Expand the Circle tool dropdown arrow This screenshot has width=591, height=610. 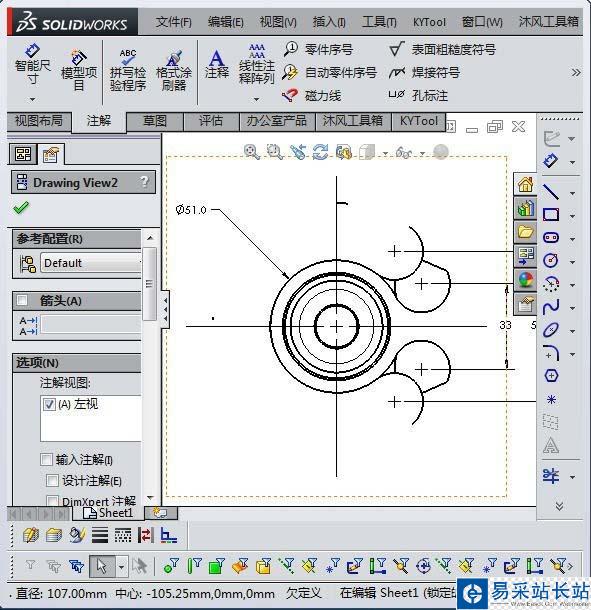click(x=572, y=262)
